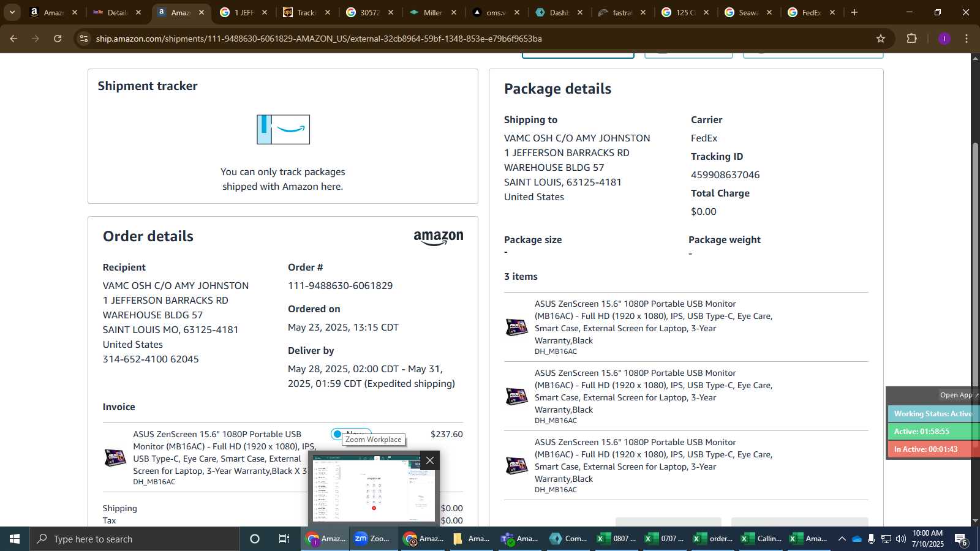
Task: Open the volume speaker tray icon
Action: click(x=900, y=539)
